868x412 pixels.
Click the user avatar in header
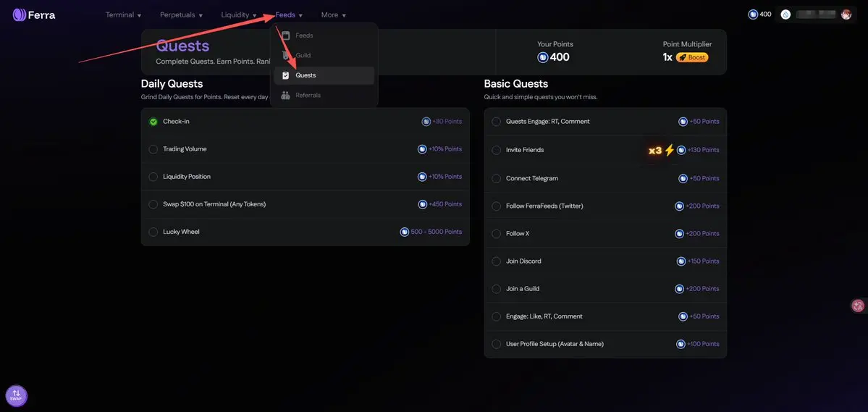[x=846, y=14]
